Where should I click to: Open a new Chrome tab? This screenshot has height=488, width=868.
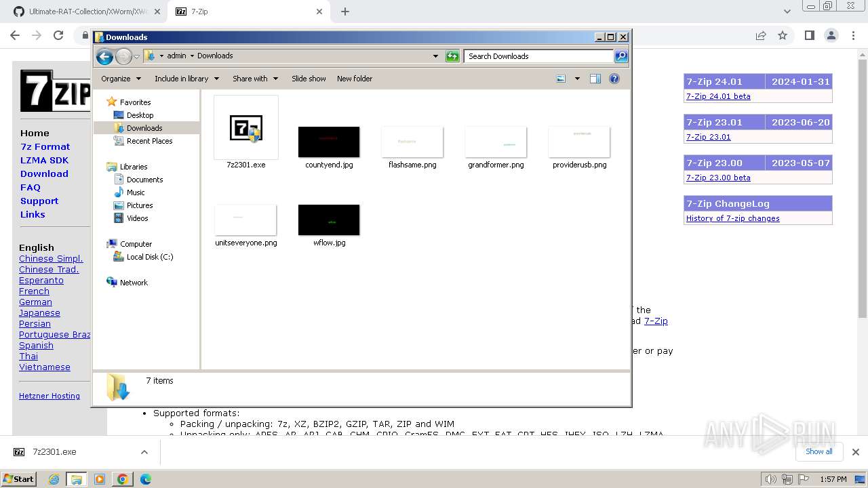(x=345, y=12)
